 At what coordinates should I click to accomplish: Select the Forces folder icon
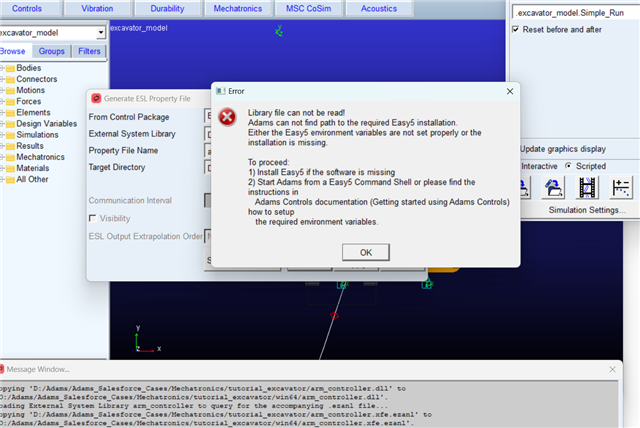(11, 102)
